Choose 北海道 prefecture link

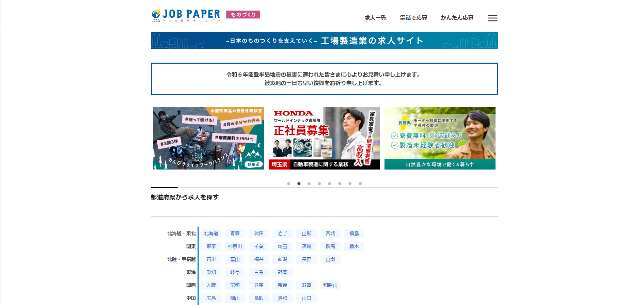211,234
